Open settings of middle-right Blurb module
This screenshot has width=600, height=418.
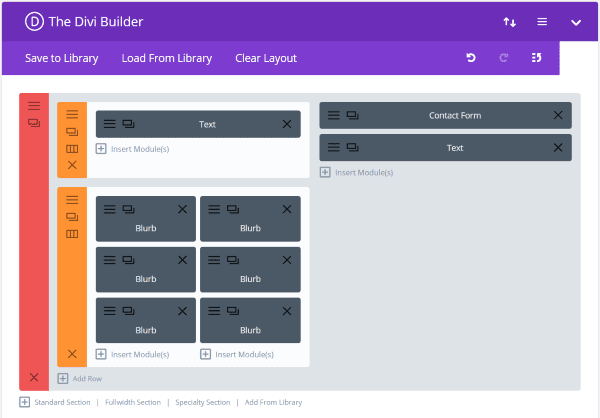point(214,260)
